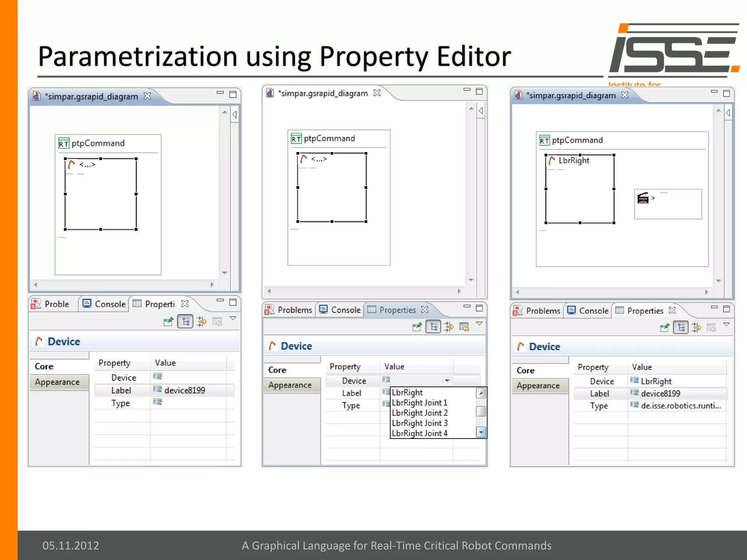The width and height of the screenshot is (747, 560).
Task: Select Appearance category in middle properties panel
Action: point(292,385)
